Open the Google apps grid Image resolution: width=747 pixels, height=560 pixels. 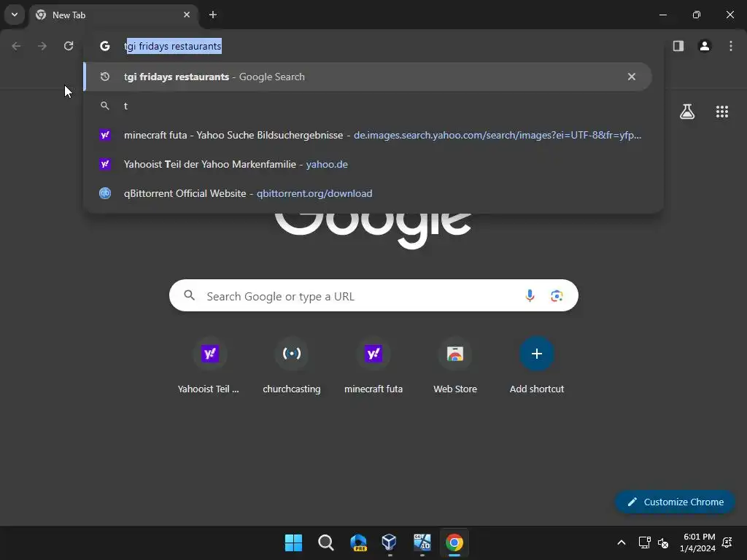[x=722, y=112]
